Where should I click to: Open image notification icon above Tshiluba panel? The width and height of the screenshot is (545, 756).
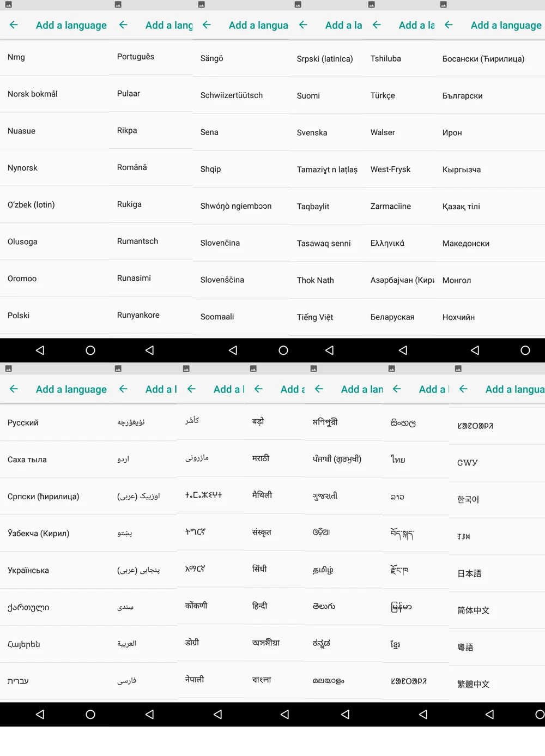coord(371,4)
